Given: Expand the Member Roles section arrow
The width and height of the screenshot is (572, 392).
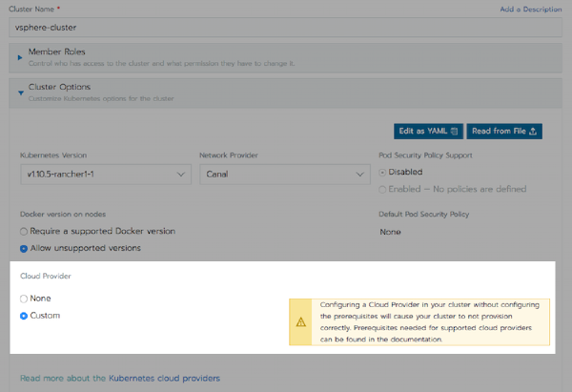Looking at the screenshot, I should pos(20,57).
